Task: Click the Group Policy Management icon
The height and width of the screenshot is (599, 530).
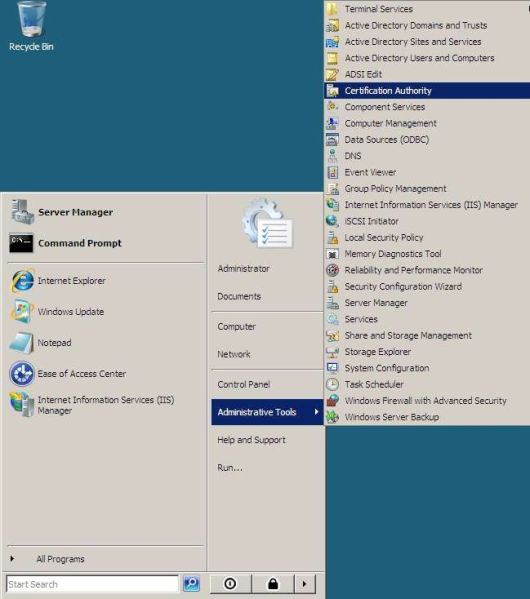Action: pyautogui.click(x=332, y=189)
